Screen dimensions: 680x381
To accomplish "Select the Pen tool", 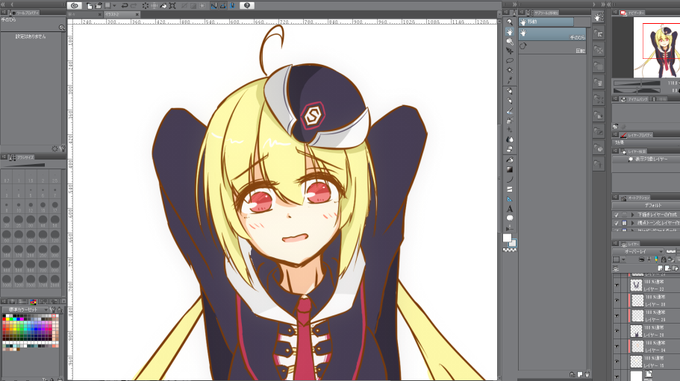I will point(510,91).
